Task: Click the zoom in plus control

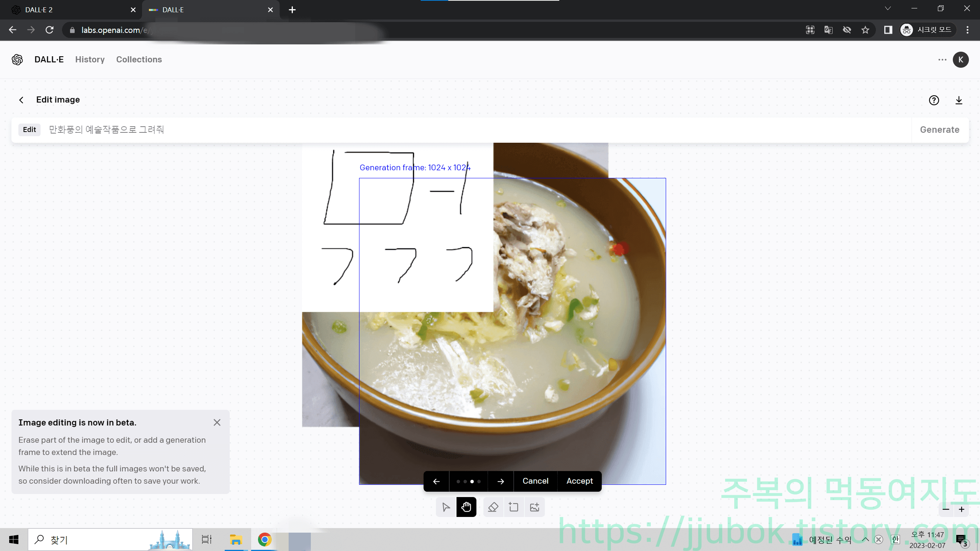Action: [x=961, y=509]
